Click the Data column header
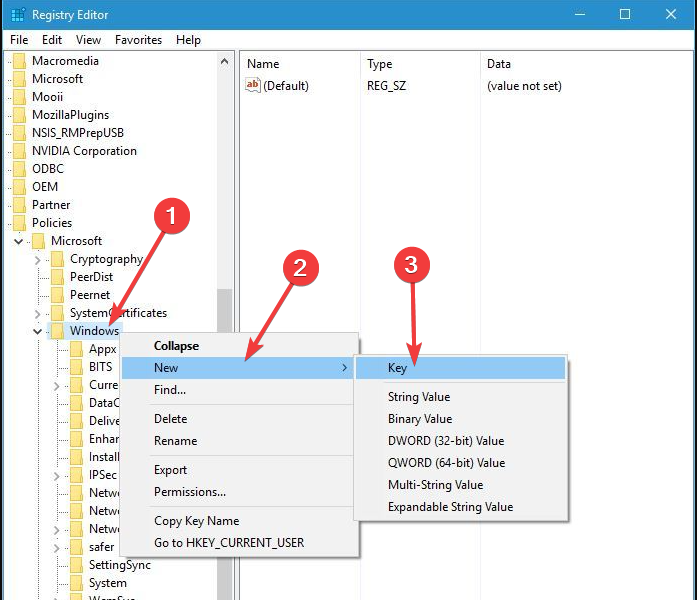This screenshot has width=697, height=600. click(x=499, y=64)
